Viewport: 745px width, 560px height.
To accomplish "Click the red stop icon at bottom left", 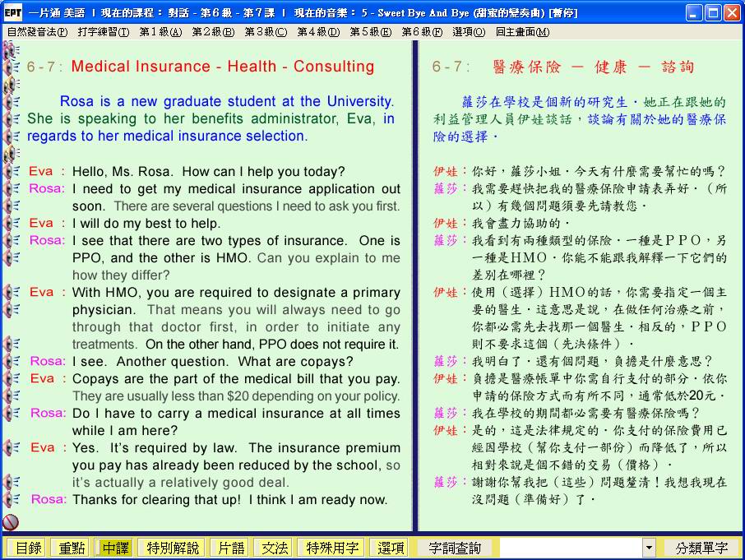I will tap(11, 522).
